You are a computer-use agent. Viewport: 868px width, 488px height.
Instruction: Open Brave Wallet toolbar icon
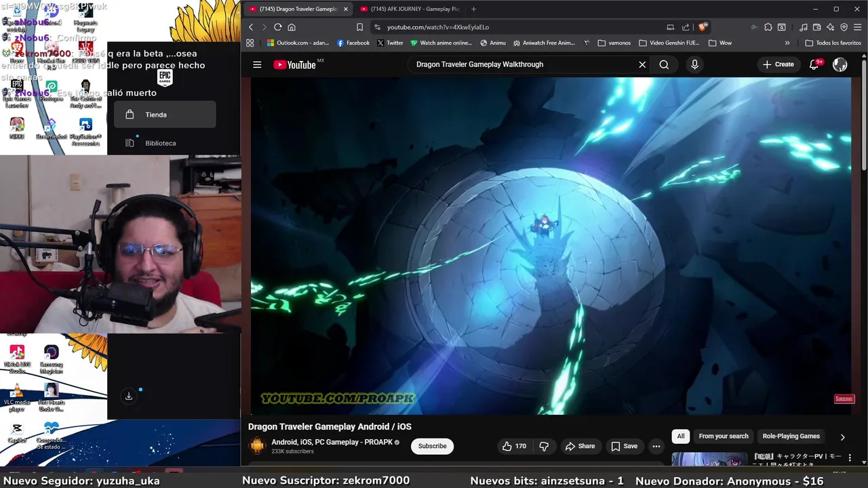pos(817,27)
